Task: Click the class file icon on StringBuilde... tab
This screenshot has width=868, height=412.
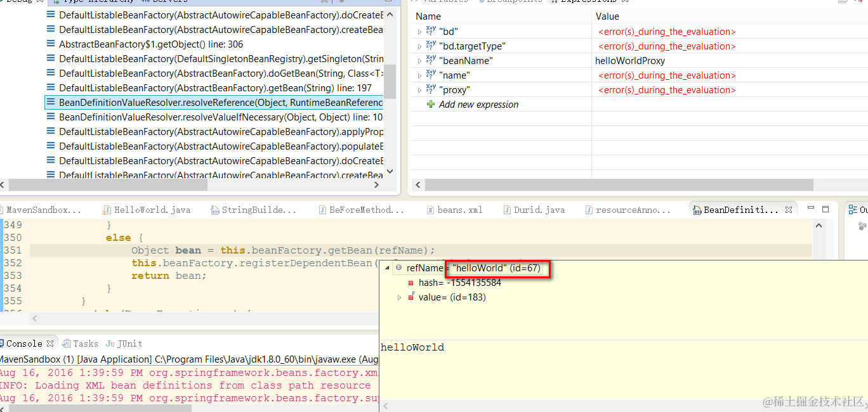Action: pyautogui.click(x=214, y=210)
